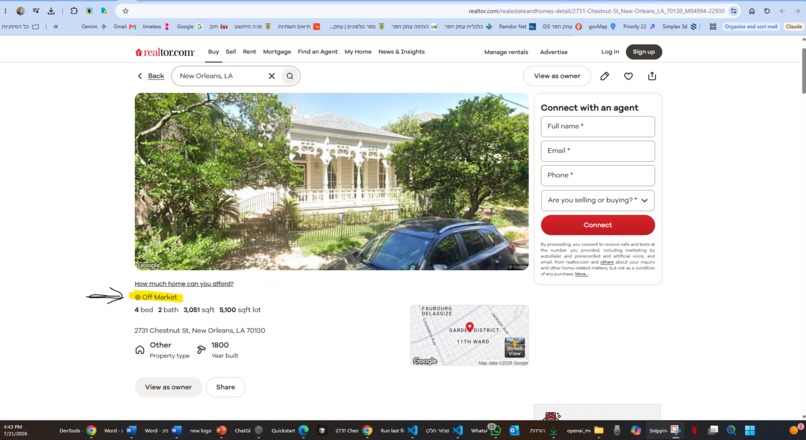
Task: Save listing with the heart icon
Action: pos(628,76)
